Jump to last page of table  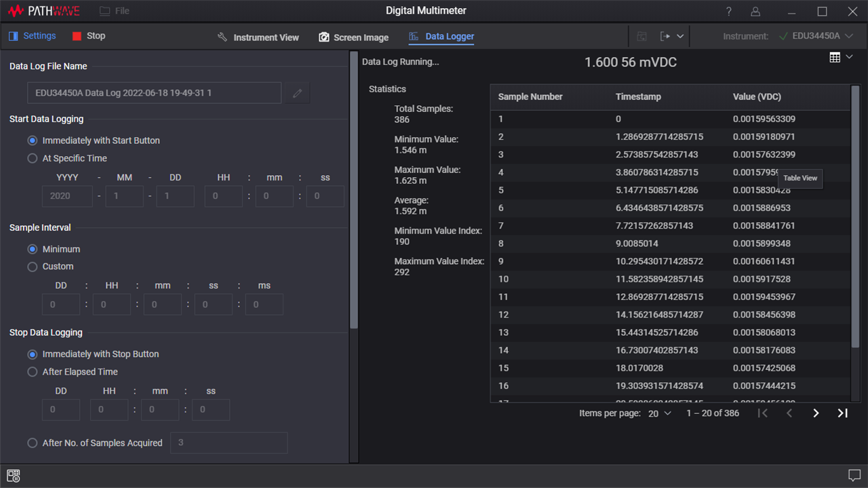click(843, 413)
